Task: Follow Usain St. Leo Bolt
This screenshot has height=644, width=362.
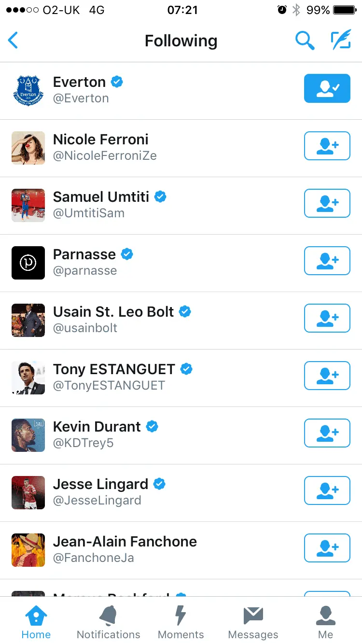Action: [327, 318]
